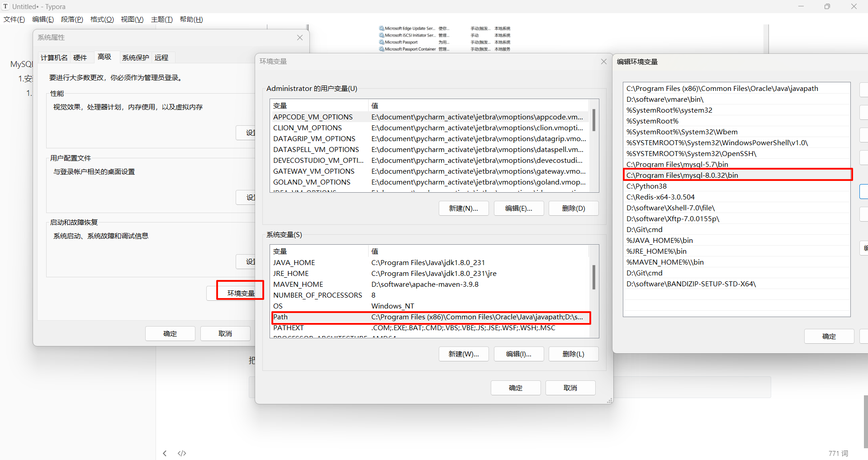Switch to the 远程 tab
This screenshot has height=460, width=868.
click(161, 57)
